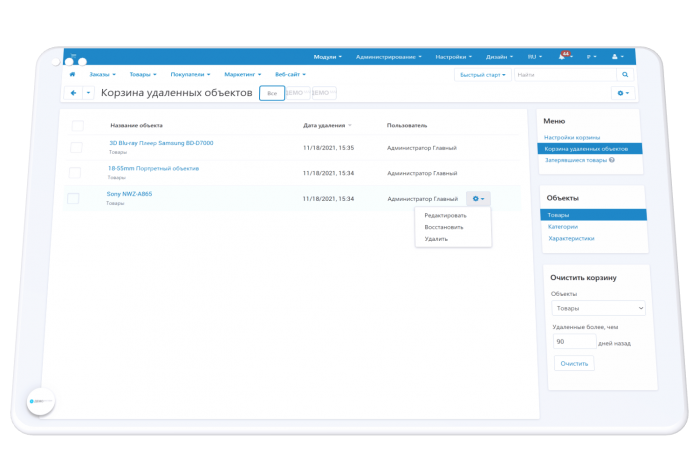Select Характеристики in the Объекты panel

coord(571,238)
